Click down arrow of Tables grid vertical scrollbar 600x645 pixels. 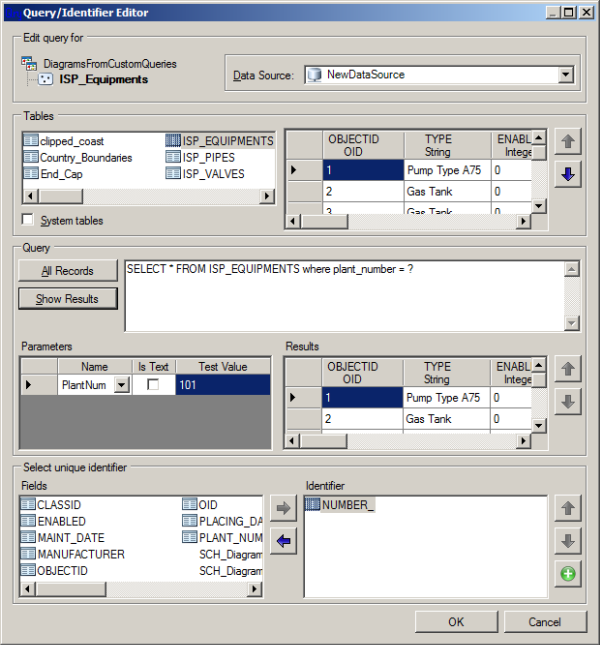pos(539,206)
